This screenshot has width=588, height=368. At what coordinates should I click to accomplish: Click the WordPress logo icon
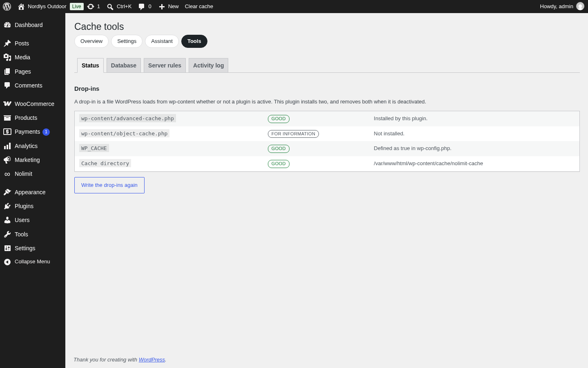pos(7,7)
